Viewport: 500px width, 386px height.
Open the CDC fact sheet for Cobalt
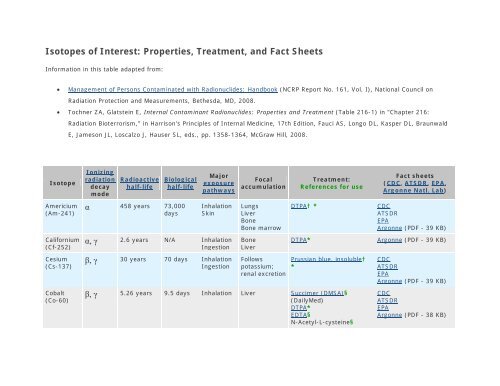coord(383,293)
